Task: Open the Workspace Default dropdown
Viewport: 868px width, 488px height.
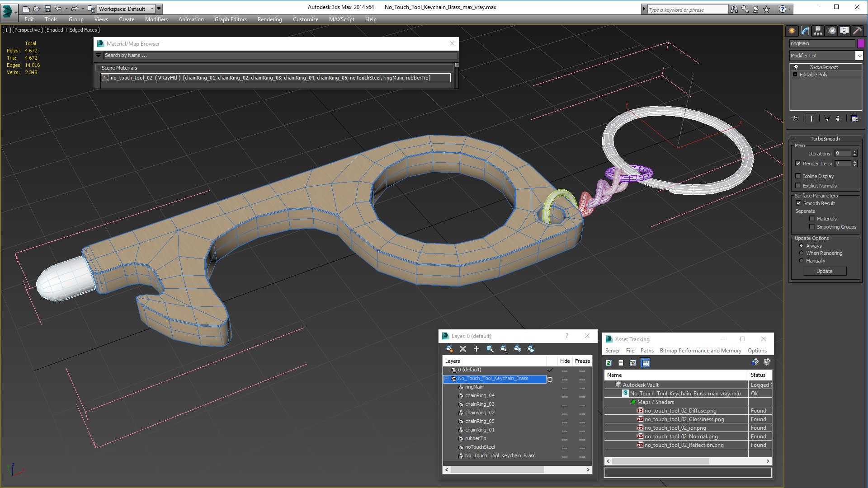Action: click(126, 9)
